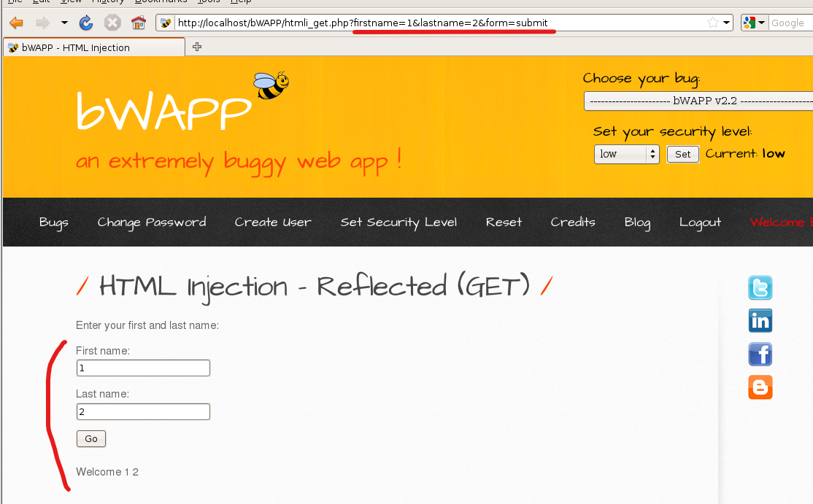Screen dimensions: 813x504
Task: Click the First name input field
Action: click(143, 368)
